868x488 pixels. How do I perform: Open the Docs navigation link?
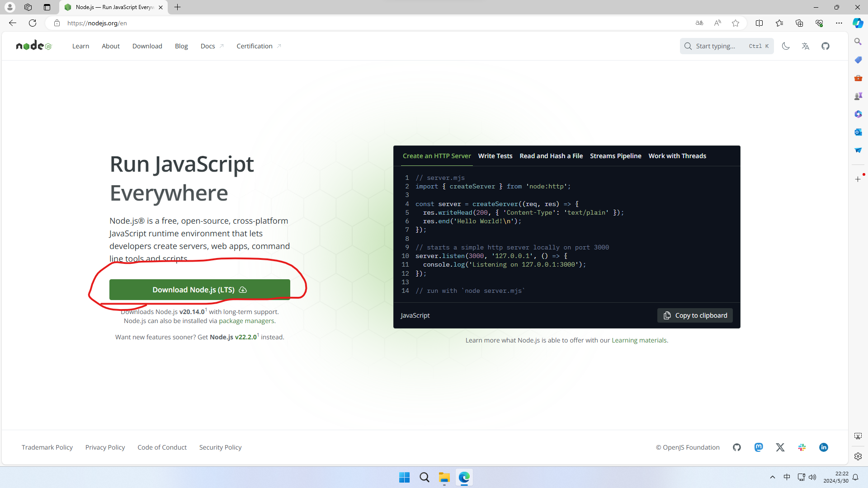pyautogui.click(x=208, y=46)
